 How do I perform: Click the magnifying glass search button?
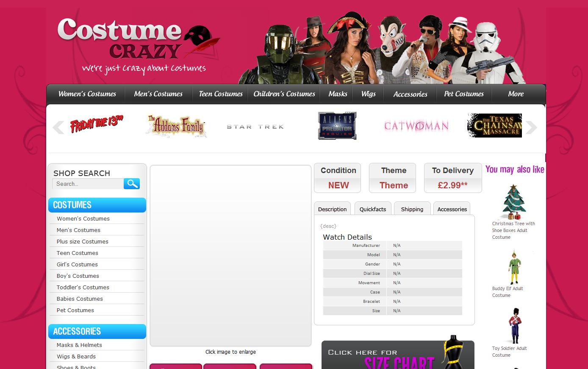[132, 184]
